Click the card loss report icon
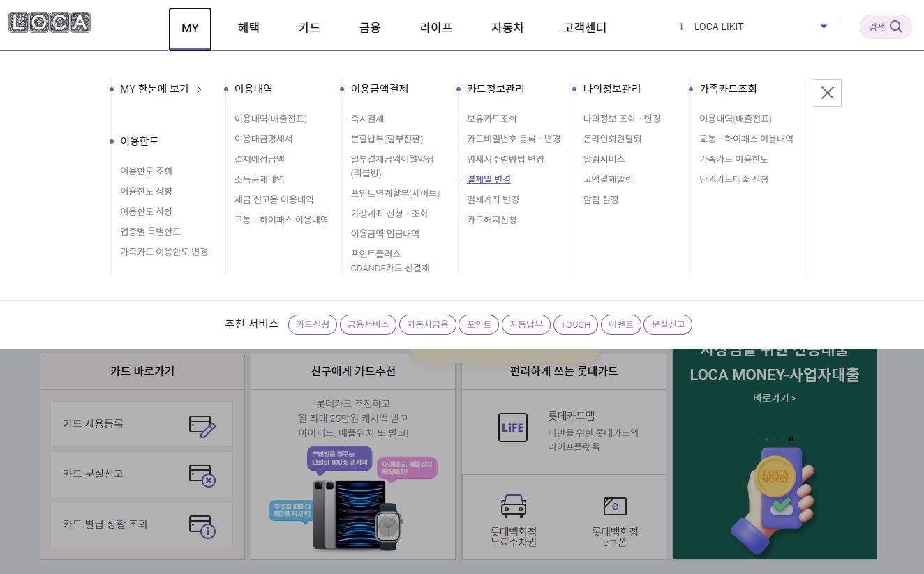Viewport: 924px width, 574px height. pyautogui.click(x=202, y=475)
